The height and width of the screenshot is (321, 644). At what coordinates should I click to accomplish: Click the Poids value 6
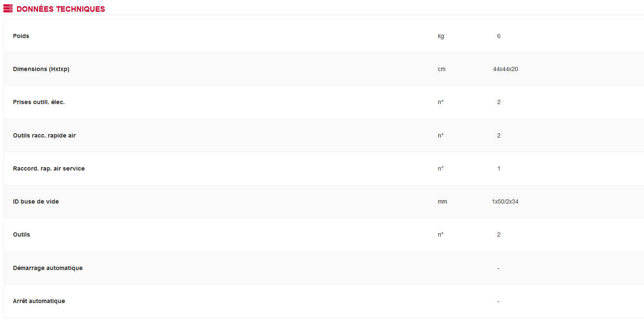tap(498, 36)
